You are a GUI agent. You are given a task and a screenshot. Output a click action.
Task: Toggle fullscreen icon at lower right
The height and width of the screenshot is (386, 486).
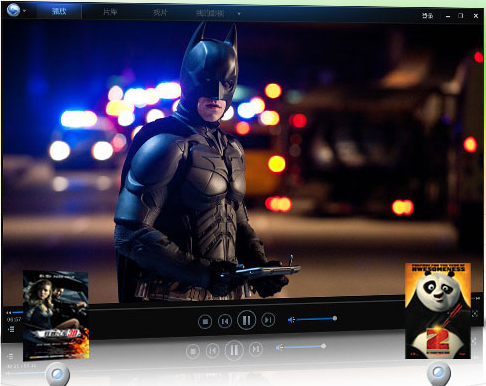point(475,313)
